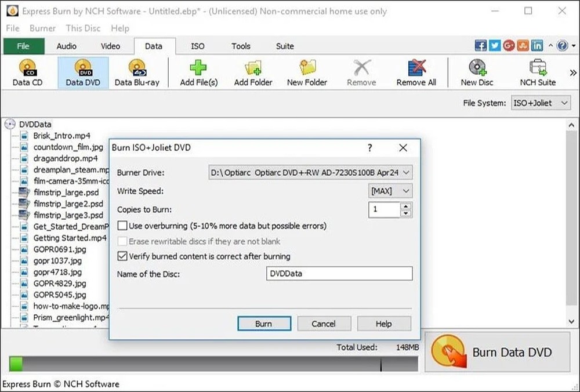Image resolution: width=580 pixels, height=392 pixels.
Task: Start a New Disc project
Action: pos(476,71)
